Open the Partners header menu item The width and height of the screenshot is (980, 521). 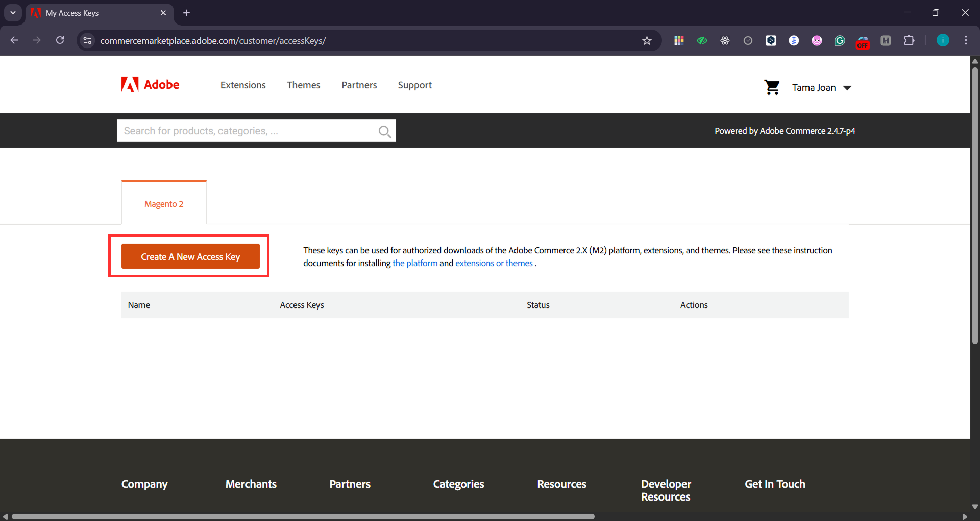(359, 85)
